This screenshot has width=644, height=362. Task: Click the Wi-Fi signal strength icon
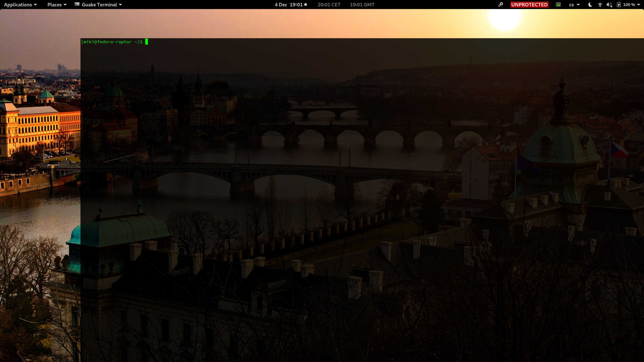(x=600, y=5)
